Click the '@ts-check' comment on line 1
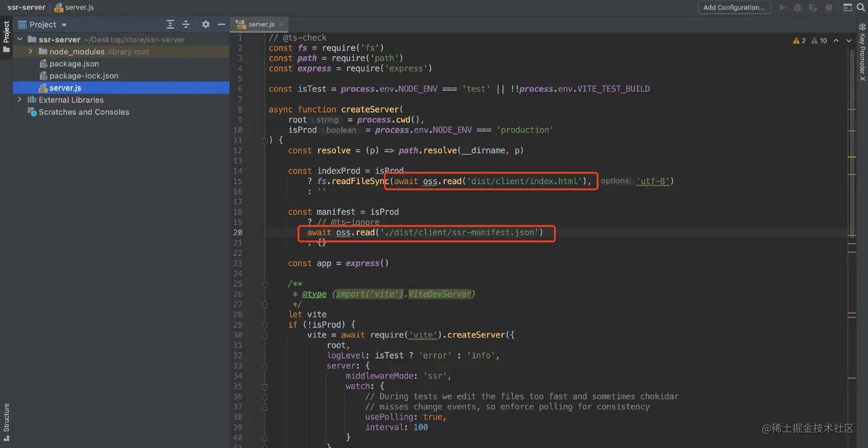 tap(297, 38)
